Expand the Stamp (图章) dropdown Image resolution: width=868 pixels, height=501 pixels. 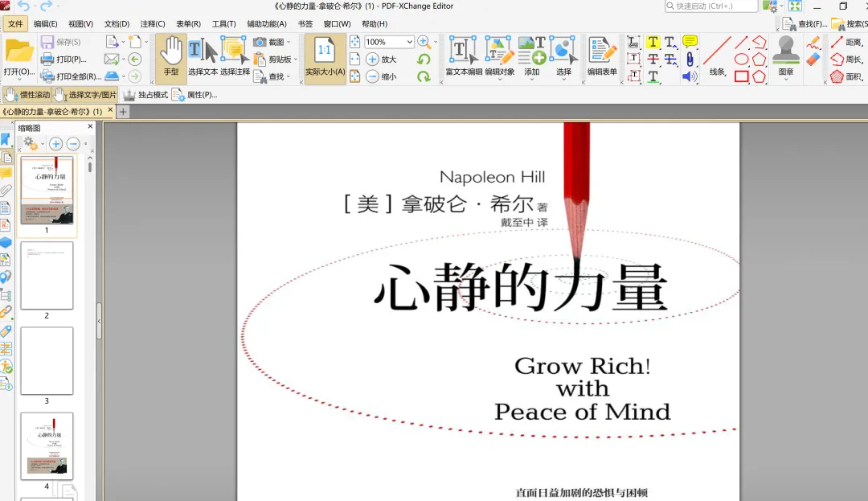pyautogui.click(x=786, y=80)
